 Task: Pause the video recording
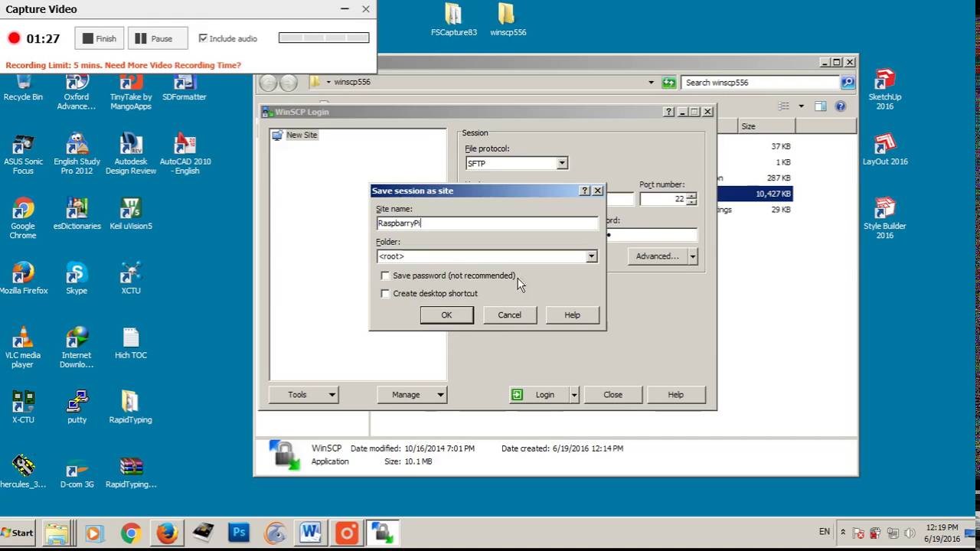[x=158, y=38]
